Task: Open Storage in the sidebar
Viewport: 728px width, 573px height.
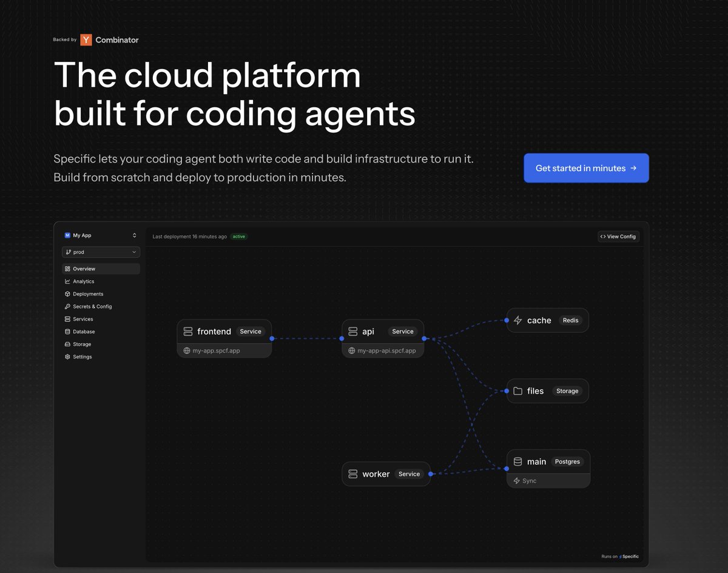Action: [101, 344]
